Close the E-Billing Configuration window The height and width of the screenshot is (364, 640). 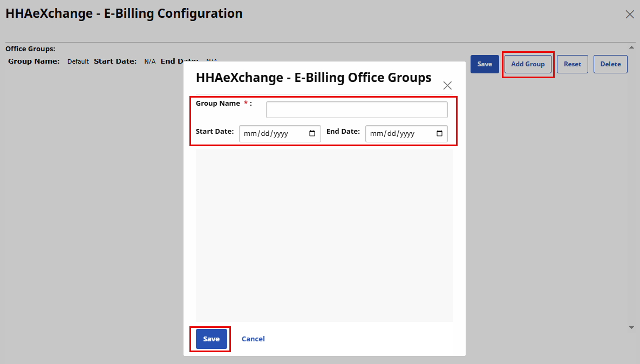point(629,15)
